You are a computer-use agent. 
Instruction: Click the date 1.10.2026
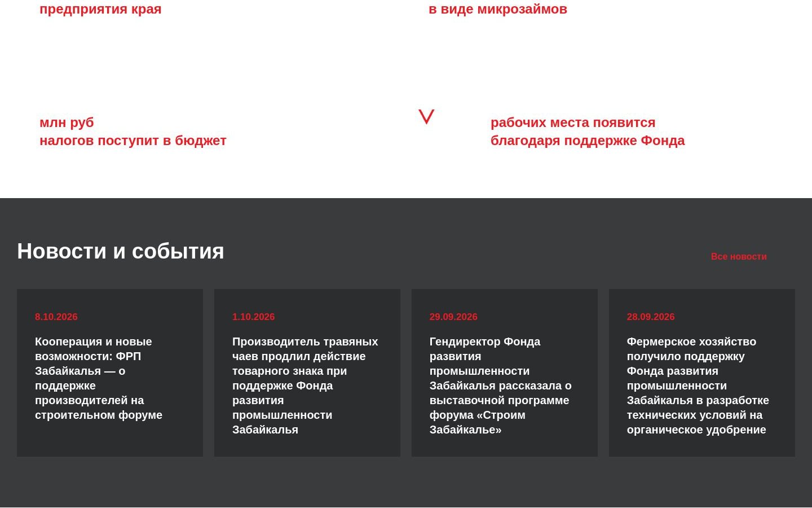pyautogui.click(x=253, y=317)
